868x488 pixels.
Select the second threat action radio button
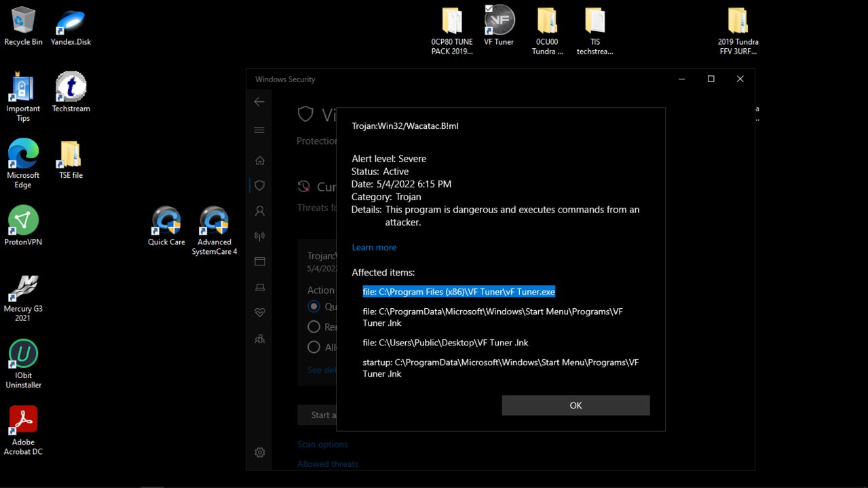pos(314,326)
